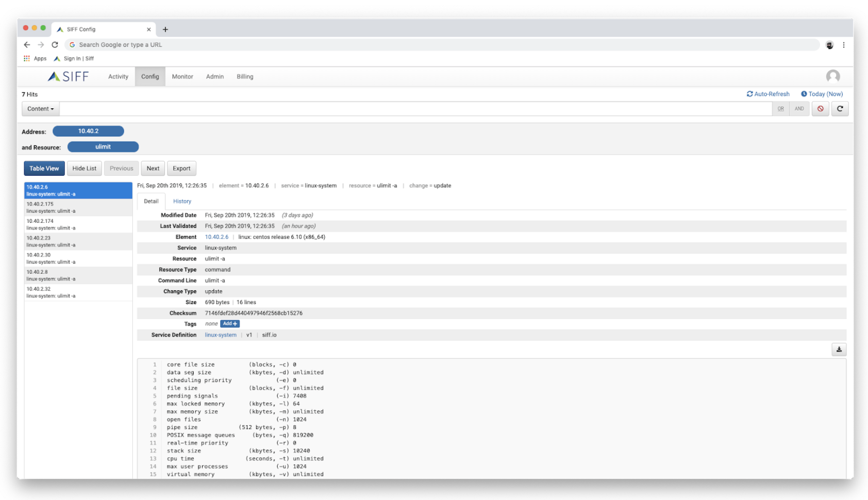Click the Previous button
Screen dimensions: 868x500
(x=121, y=169)
